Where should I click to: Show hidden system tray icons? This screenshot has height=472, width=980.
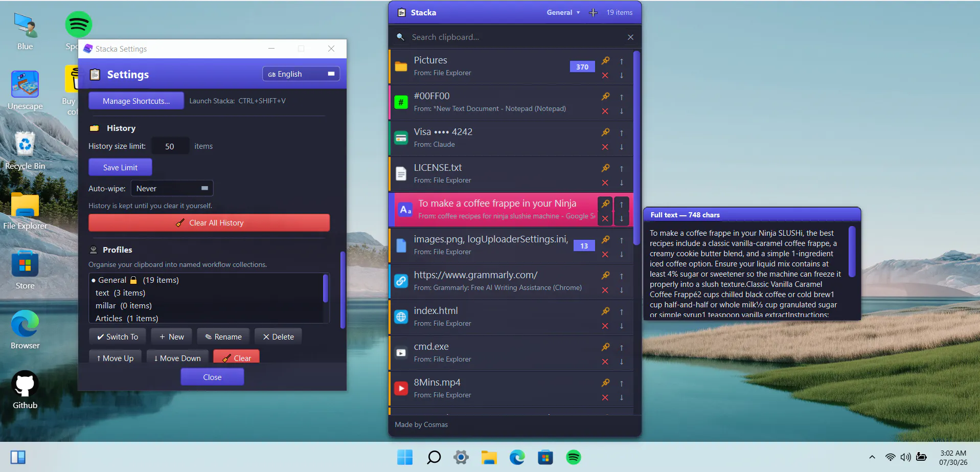point(872,457)
